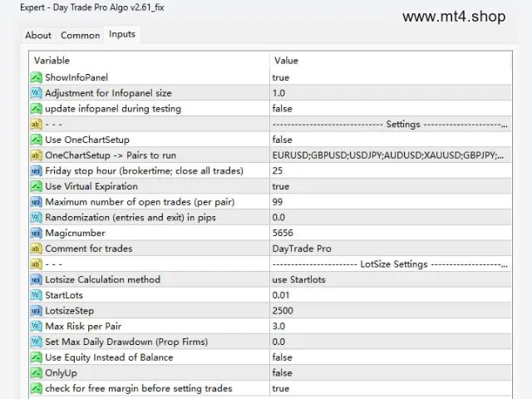
Task: Click the Lotsize Calculation method icon
Action: [x=36, y=279]
